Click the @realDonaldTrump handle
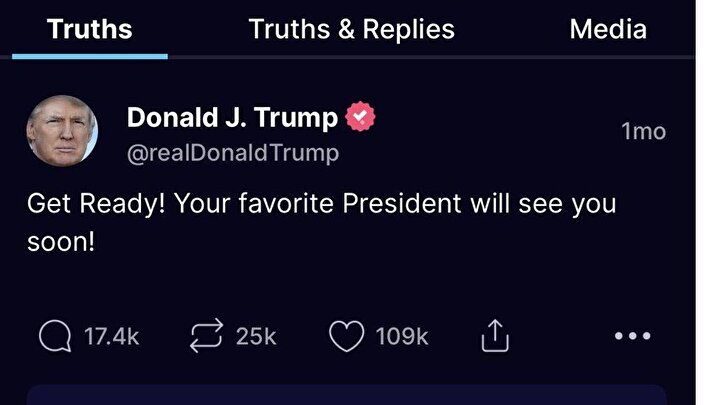720x405 pixels. (x=232, y=153)
